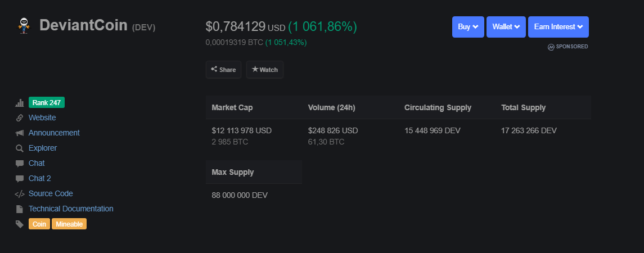644x253 pixels.
Task: Click the tag icon beside Coin
Action: [x=20, y=224]
